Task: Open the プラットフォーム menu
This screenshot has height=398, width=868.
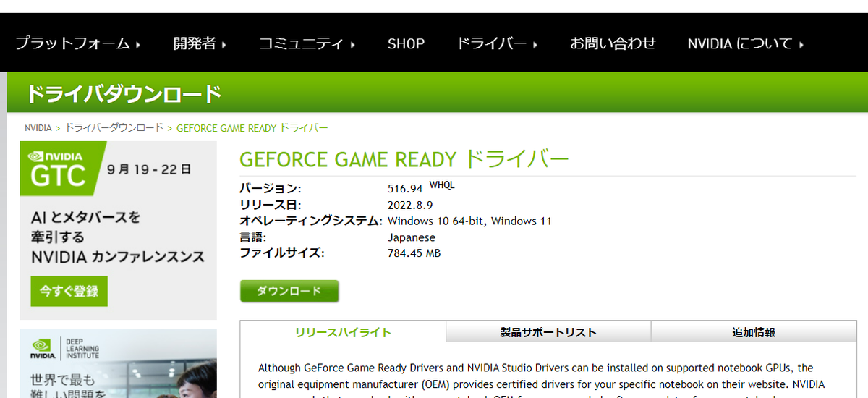Action: click(77, 43)
